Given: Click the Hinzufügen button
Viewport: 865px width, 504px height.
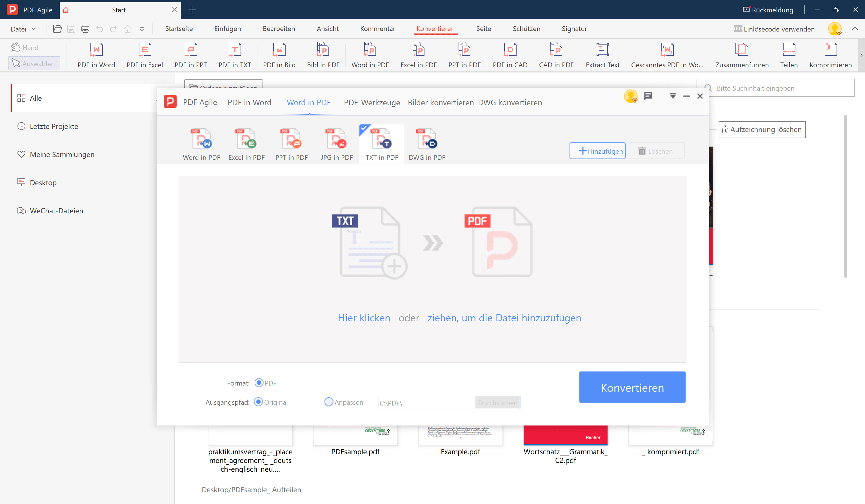Looking at the screenshot, I should (597, 151).
